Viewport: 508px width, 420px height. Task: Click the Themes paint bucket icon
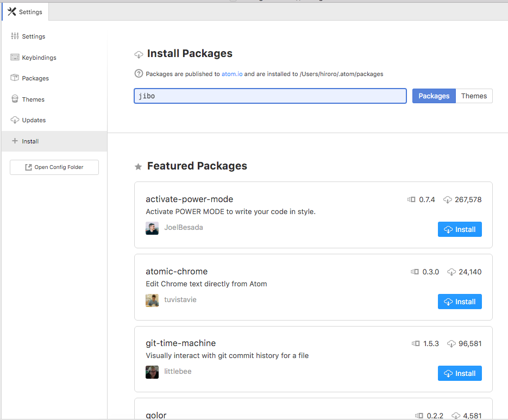[15, 99]
